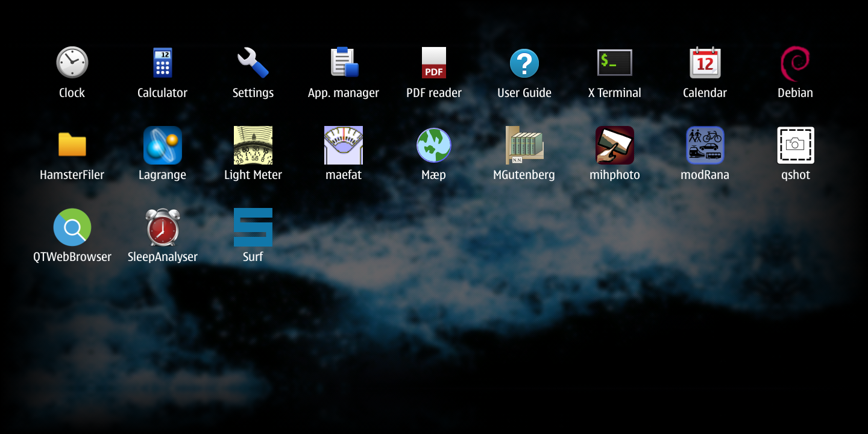Open the maefat scale app
This screenshot has width=868, height=434.
coord(344,145)
